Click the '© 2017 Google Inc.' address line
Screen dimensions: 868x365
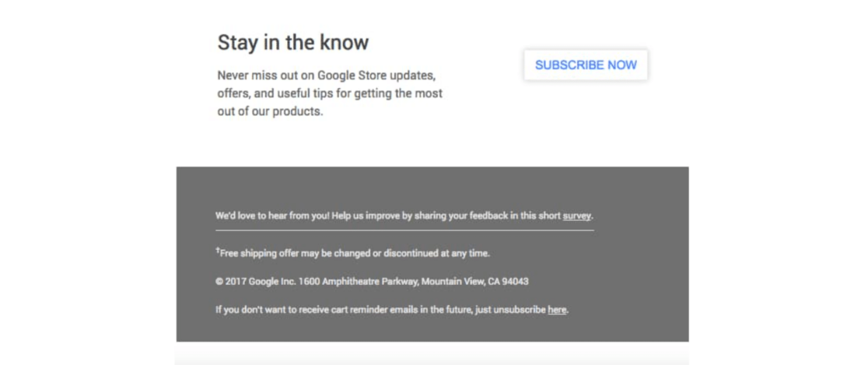tap(372, 282)
